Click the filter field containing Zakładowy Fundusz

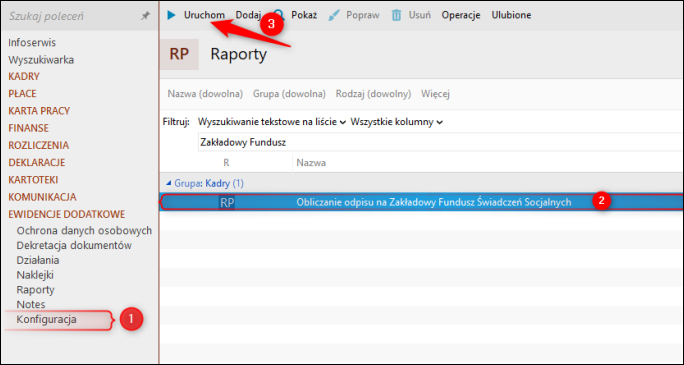click(441, 142)
